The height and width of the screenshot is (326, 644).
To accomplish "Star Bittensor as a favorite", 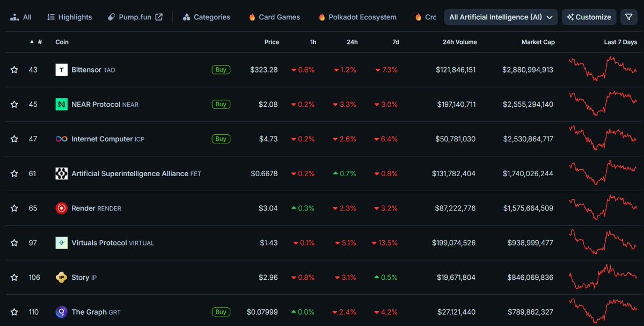I will (x=14, y=70).
